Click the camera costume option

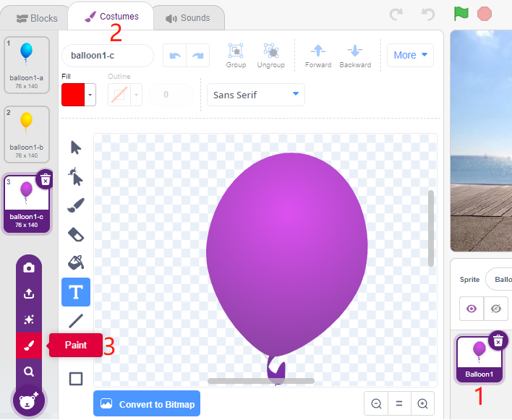click(x=29, y=268)
